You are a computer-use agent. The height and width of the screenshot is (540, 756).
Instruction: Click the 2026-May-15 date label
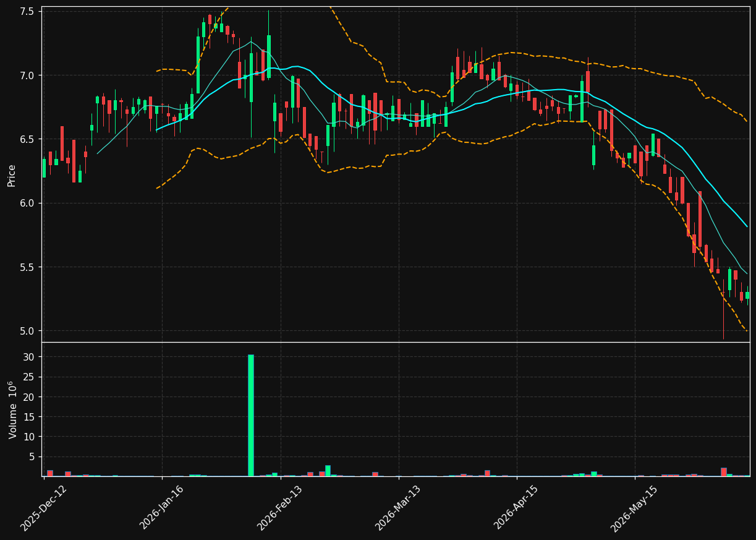click(634, 508)
